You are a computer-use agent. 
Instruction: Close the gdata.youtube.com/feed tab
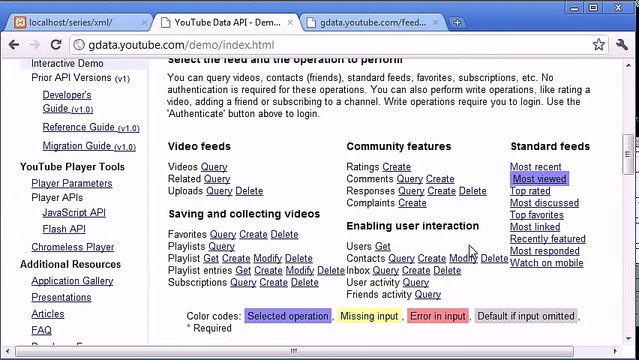point(435,23)
